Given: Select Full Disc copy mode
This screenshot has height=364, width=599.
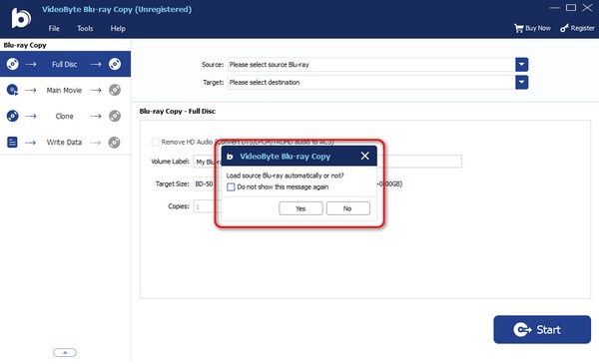Looking at the screenshot, I should pos(65,64).
